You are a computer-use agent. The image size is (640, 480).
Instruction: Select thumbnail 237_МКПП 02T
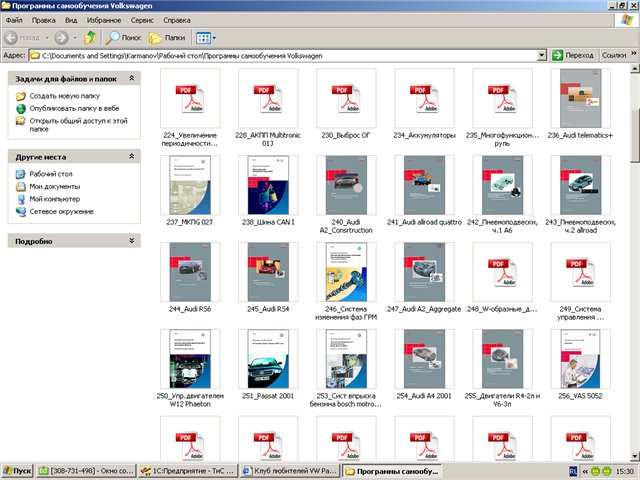(x=190, y=185)
